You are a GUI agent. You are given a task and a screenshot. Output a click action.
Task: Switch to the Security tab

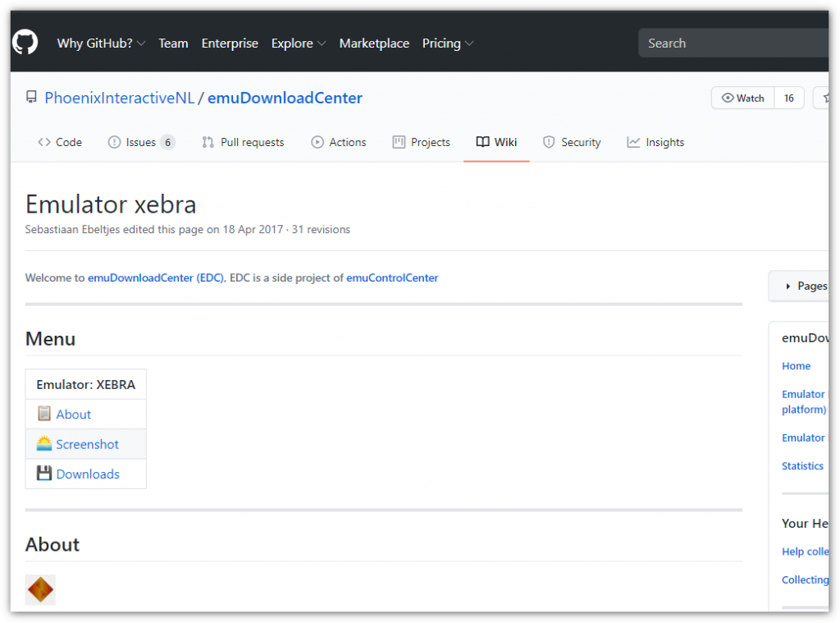pos(572,142)
